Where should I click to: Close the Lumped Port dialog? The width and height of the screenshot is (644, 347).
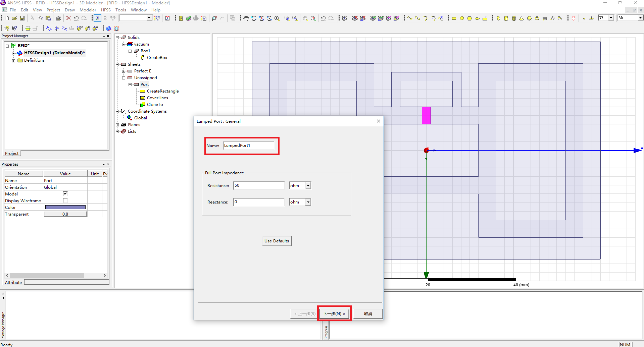(x=379, y=121)
